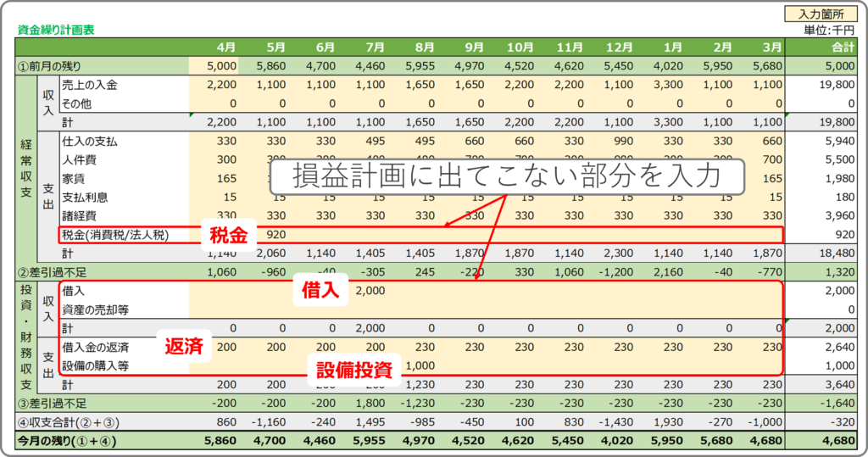Select 経常支出 計 12月 cell 2,300
Screen dimensions: 868x457
click(x=618, y=254)
